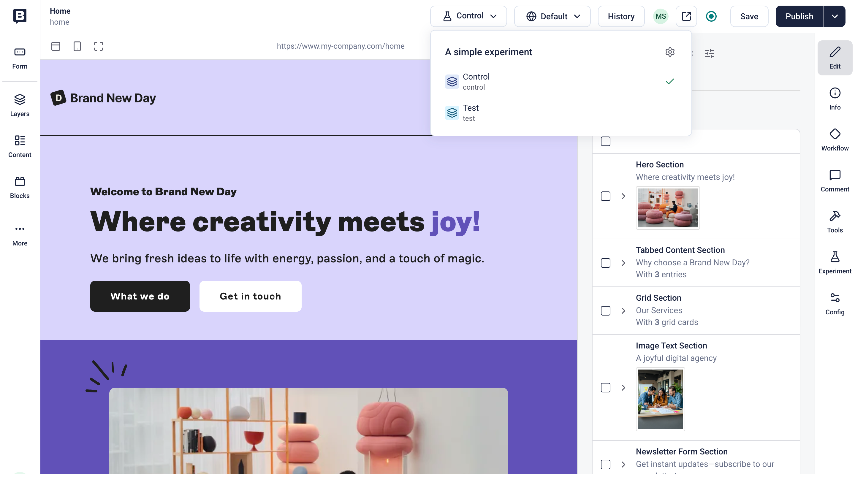Open page in new window icon
The width and height of the screenshot is (855, 504).
tap(686, 16)
